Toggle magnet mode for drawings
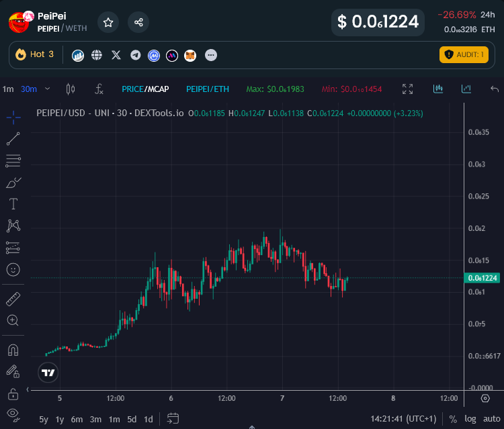Image resolution: width=504 pixels, height=429 pixels. pos(13,350)
